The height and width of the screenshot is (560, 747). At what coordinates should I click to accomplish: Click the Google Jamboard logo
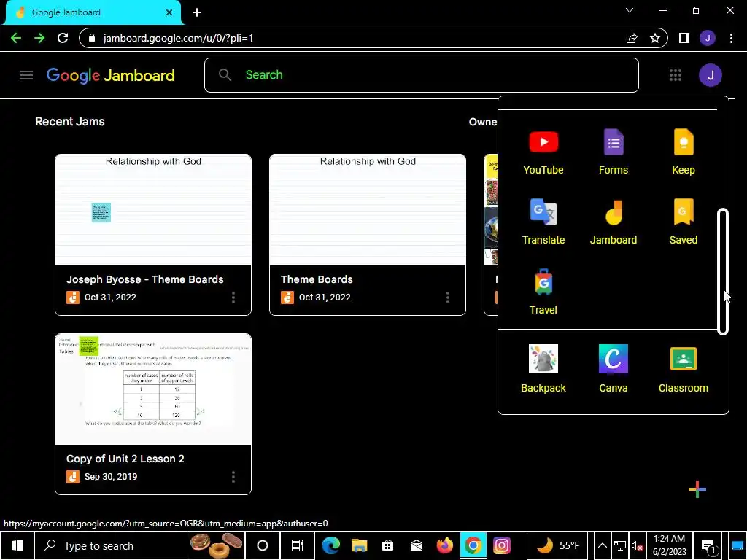[111, 75]
